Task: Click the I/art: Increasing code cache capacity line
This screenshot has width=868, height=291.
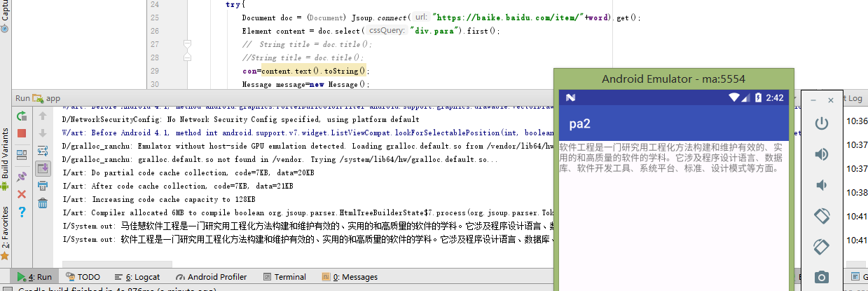Action: 158,199
